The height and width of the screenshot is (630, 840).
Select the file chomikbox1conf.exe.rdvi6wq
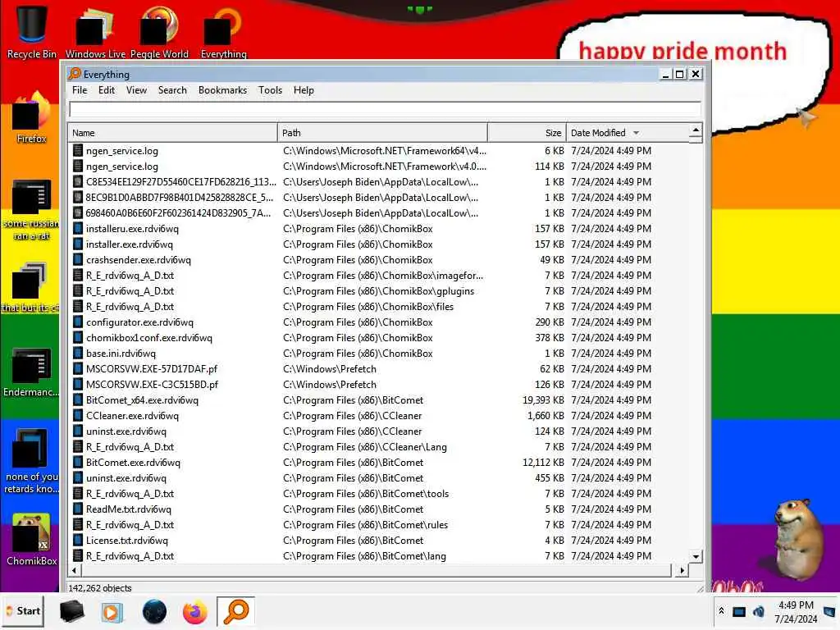[x=149, y=338]
